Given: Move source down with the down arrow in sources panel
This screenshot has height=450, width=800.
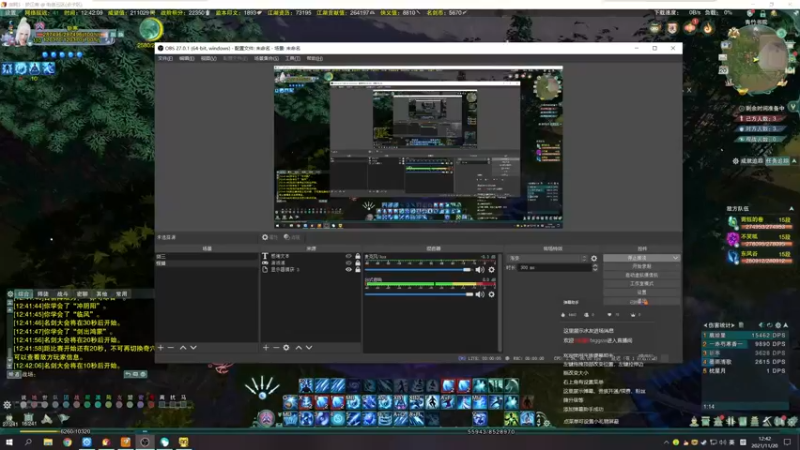Looking at the screenshot, I should pyautogui.click(x=309, y=347).
